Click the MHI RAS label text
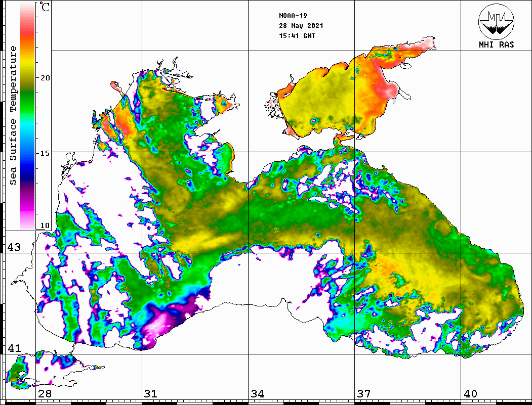This screenshot has height=405, width=532. (497, 44)
